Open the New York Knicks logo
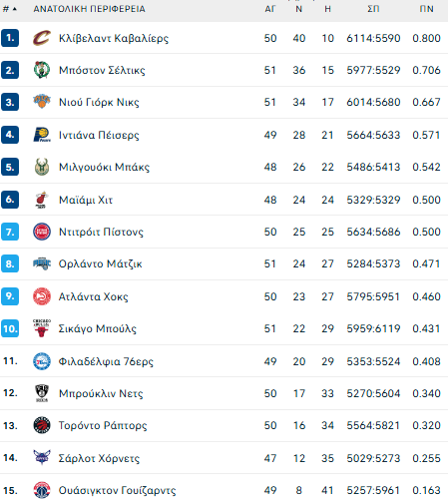Viewport: 448px width, 502px height. 42,102
